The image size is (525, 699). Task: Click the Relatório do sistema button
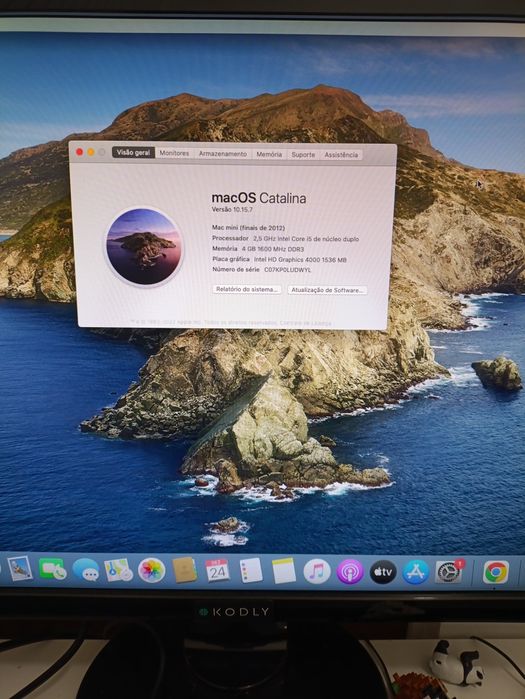[x=247, y=289]
